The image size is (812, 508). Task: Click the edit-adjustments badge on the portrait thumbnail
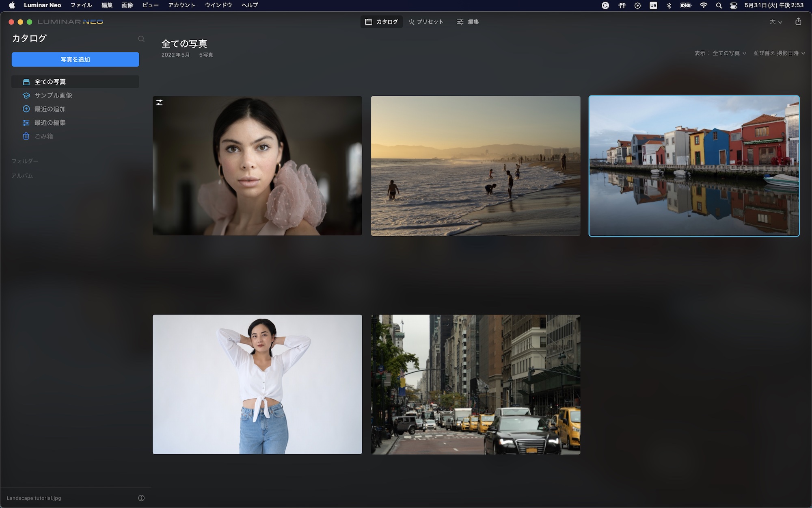pyautogui.click(x=160, y=103)
